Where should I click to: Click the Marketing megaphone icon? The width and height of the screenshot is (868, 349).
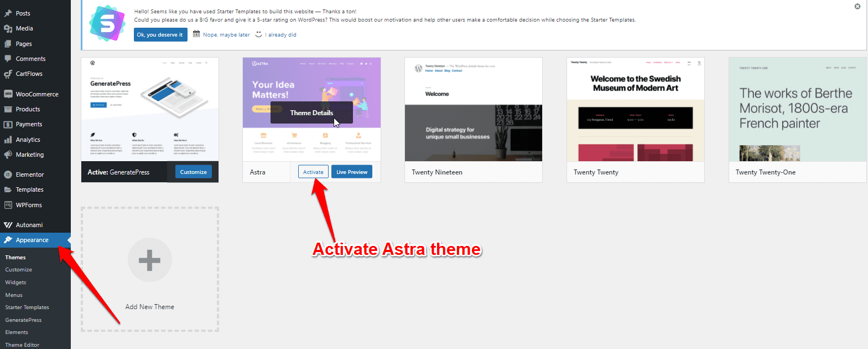[x=8, y=155]
